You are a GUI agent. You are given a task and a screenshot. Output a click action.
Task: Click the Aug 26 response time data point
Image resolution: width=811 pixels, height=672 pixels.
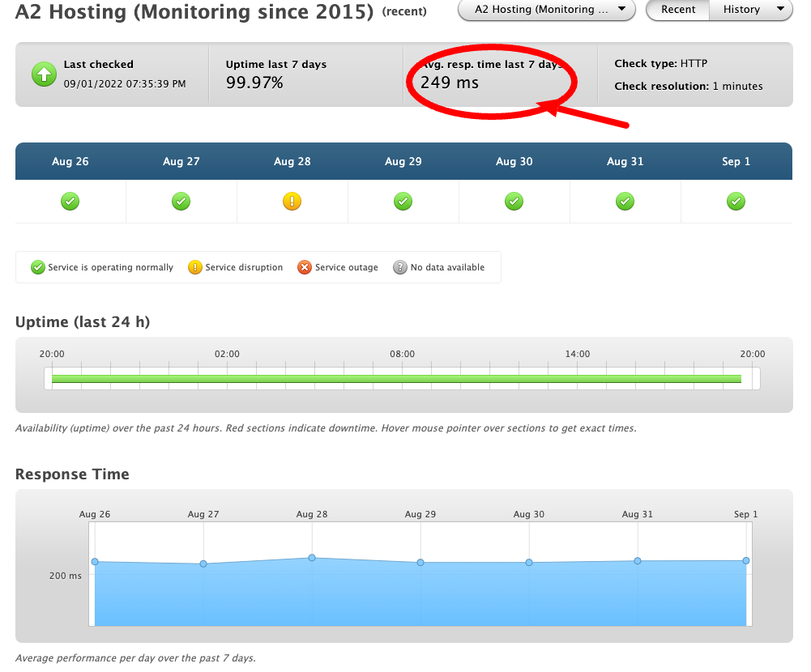click(95, 561)
